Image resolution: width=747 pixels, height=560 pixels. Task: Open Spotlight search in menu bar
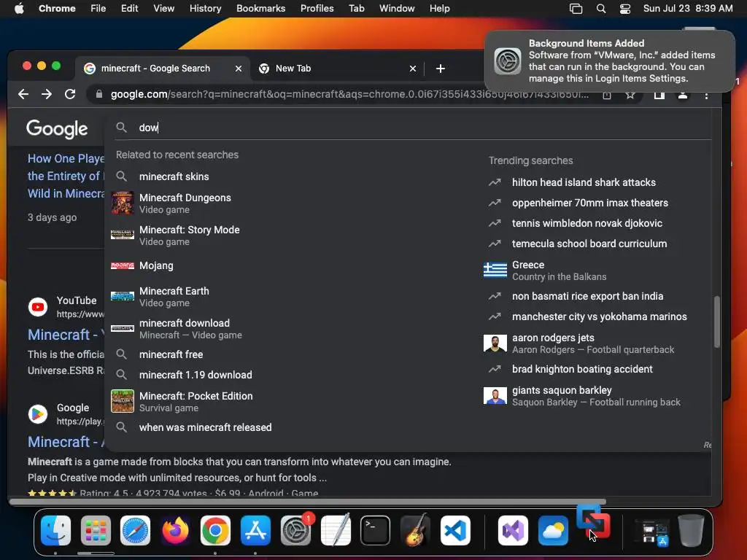point(601,9)
